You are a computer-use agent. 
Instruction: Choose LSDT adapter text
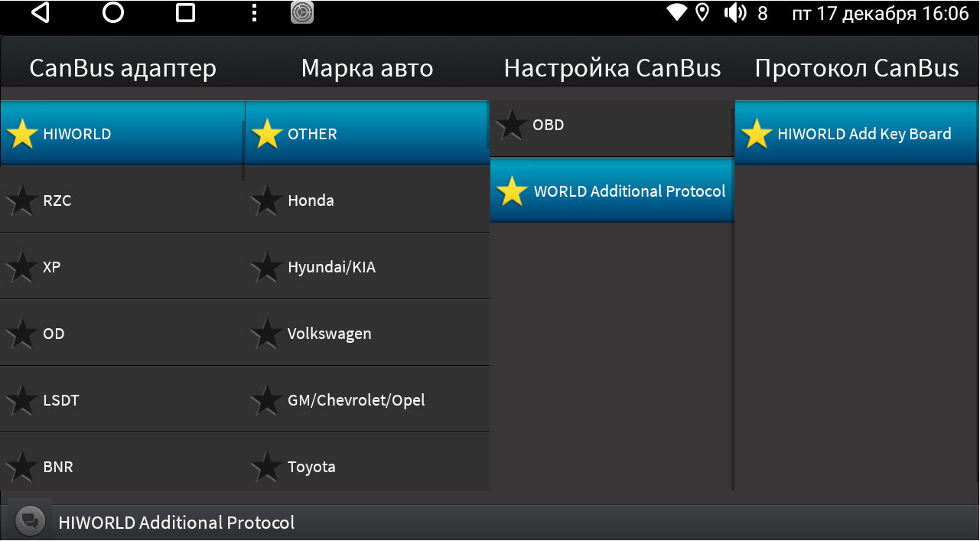click(61, 400)
